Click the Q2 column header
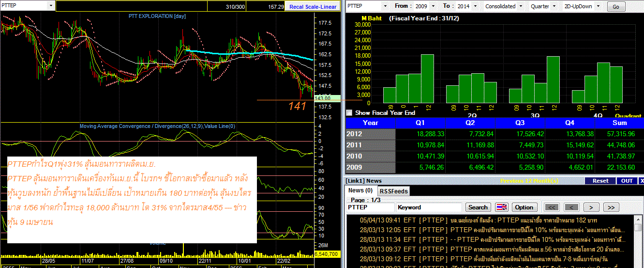Screen dimensions: 644x268 (470, 123)
